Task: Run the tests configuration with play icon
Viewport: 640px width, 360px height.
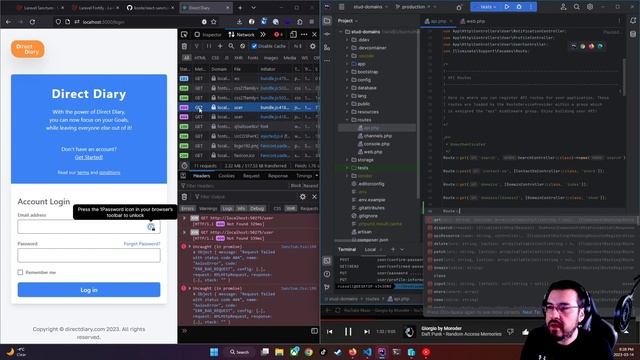Action: pyautogui.click(x=507, y=7)
